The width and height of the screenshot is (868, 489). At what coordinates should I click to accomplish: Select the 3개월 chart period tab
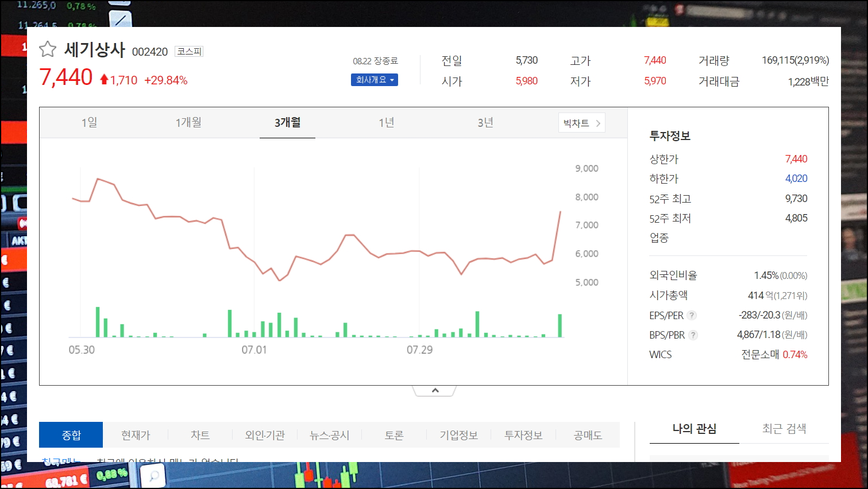coord(287,122)
